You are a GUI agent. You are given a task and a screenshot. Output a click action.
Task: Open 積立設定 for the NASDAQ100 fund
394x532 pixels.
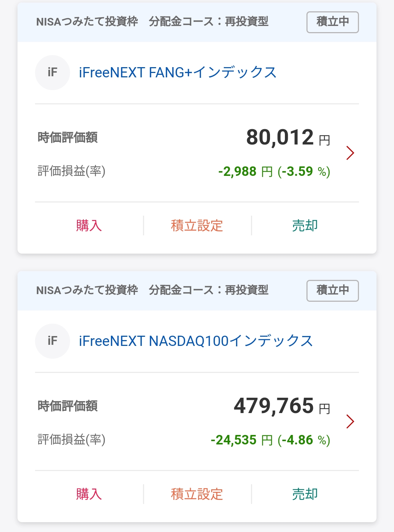pyautogui.click(x=197, y=494)
